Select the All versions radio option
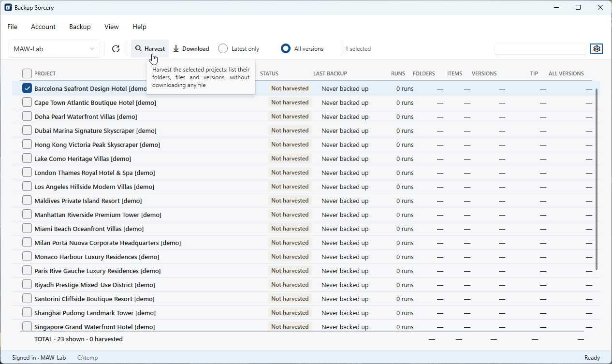The height and width of the screenshot is (364, 612). click(x=303, y=49)
